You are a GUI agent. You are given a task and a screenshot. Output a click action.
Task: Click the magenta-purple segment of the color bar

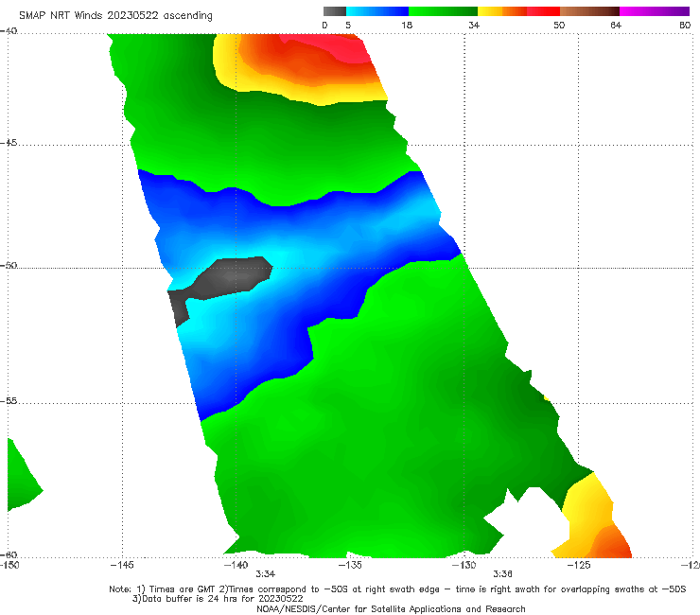click(655, 11)
